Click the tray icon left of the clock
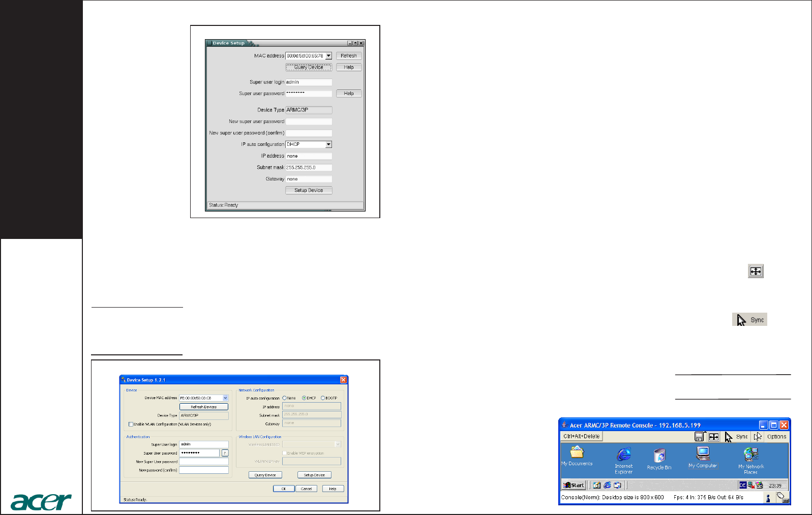This screenshot has width=812, height=515. coord(759,486)
